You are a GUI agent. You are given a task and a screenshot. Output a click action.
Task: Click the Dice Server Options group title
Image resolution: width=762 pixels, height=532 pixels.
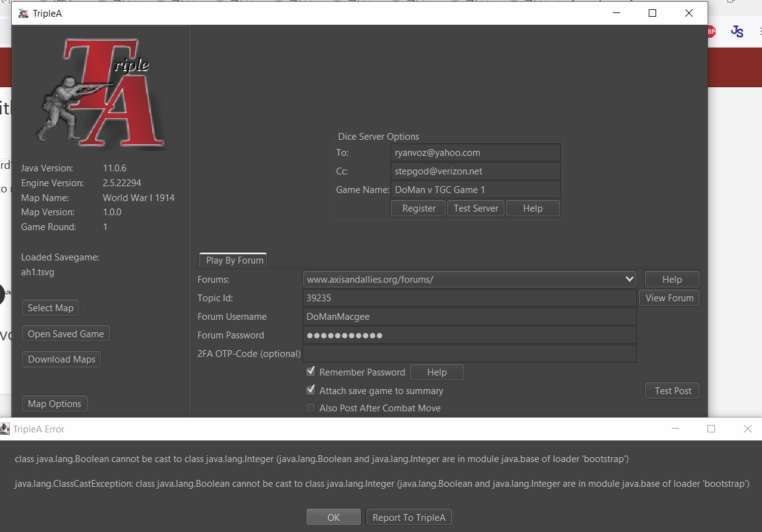378,137
